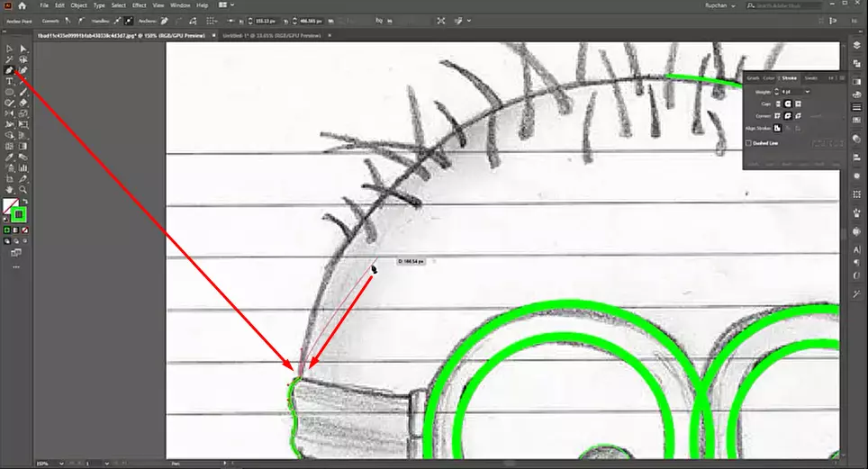Select the Gradient tool in toolbar
The image size is (868, 469).
tap(23, 146)
